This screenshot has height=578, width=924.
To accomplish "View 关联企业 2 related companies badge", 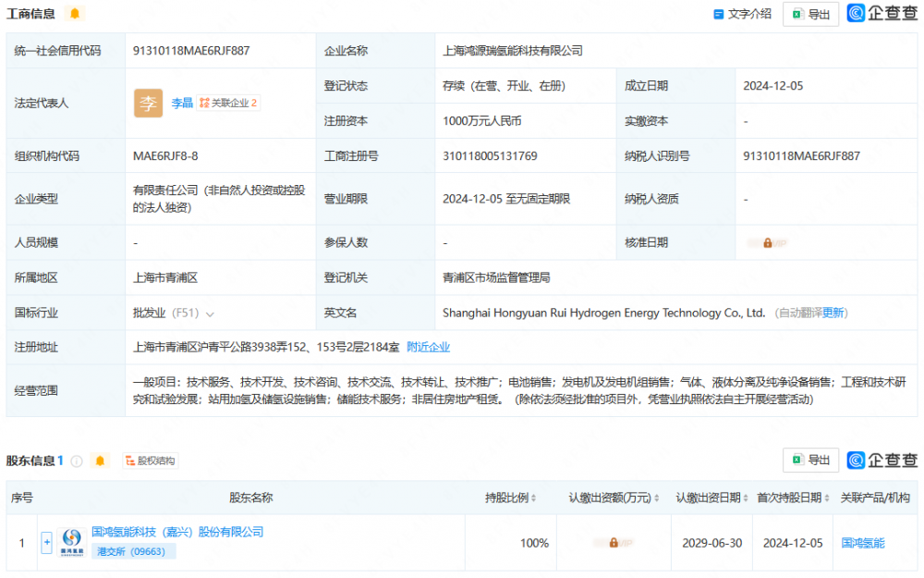I will [228, 104].
